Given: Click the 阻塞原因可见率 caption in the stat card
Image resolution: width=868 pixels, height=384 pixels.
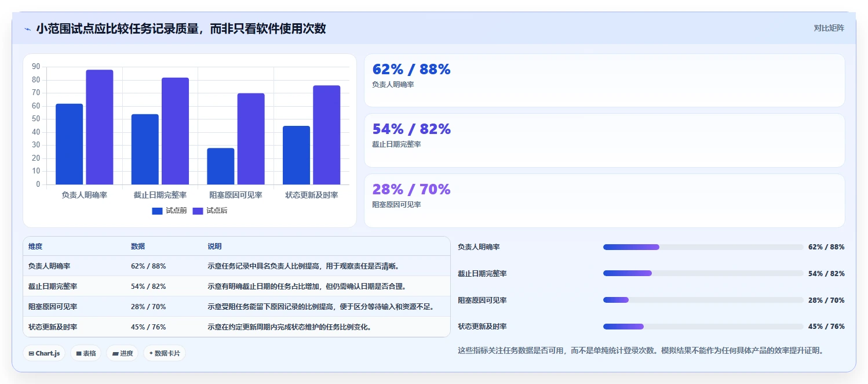Looking at the screenshot, I should click(x=396, y=205).
